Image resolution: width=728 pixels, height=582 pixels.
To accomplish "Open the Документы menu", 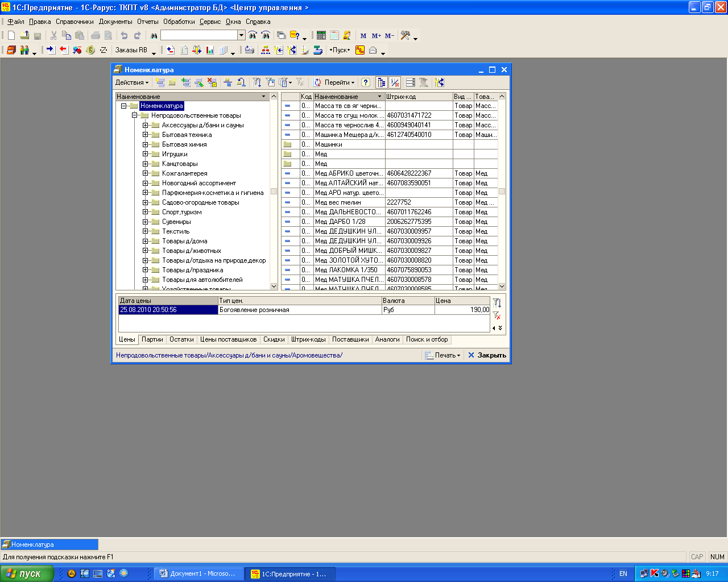I will [x=115, y=22].
